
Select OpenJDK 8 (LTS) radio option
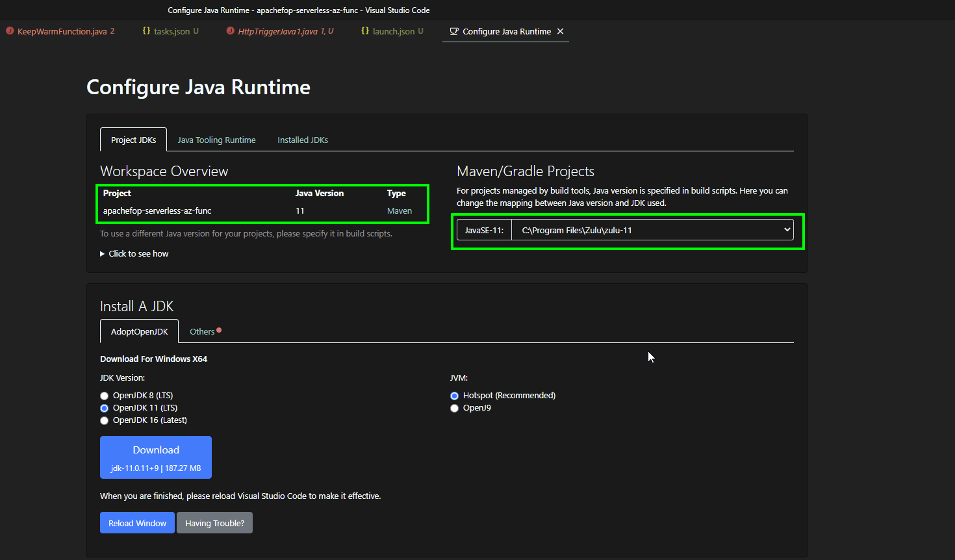[x=104, y=396]
